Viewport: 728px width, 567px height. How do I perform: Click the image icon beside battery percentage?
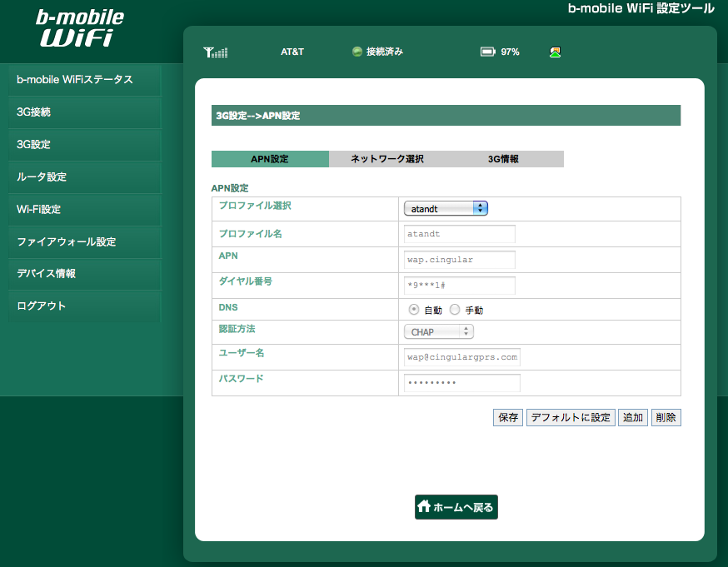[x=555, y=52]
